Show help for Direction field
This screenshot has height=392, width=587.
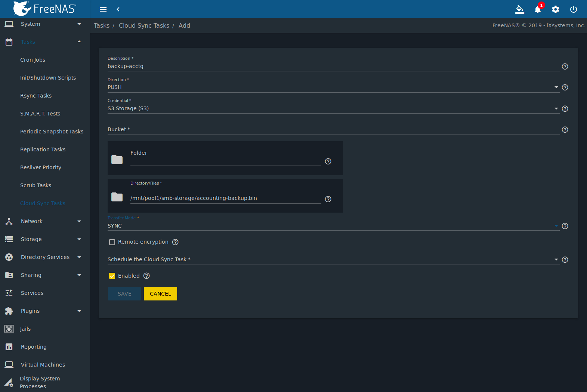[565, 87]
